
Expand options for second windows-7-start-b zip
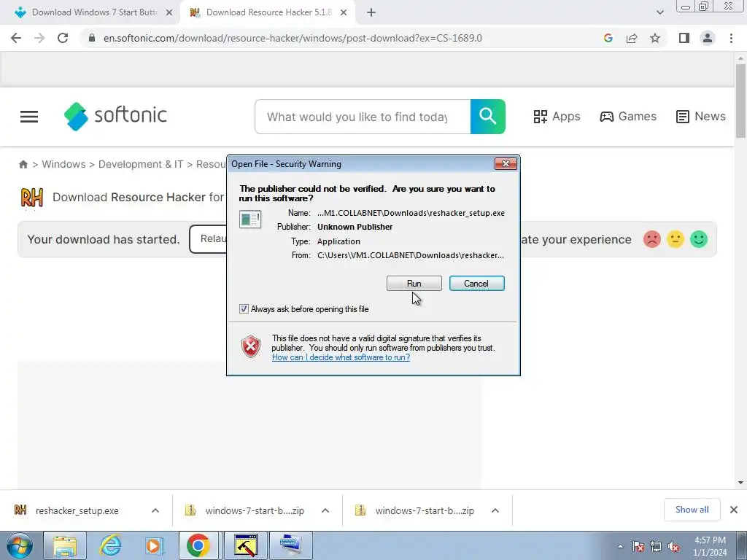(495, 510)
